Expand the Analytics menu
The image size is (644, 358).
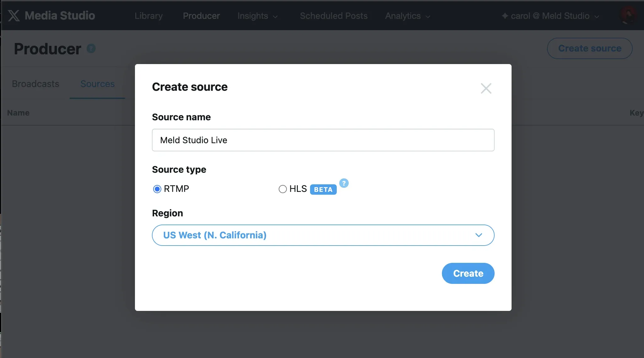[x=407, y=16]
